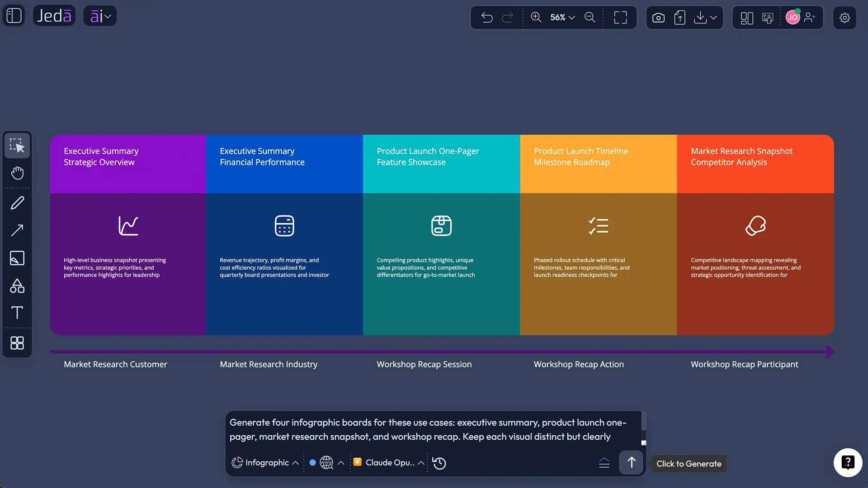
Task: Choose the sticky note tool
Action: click(17, 258)
